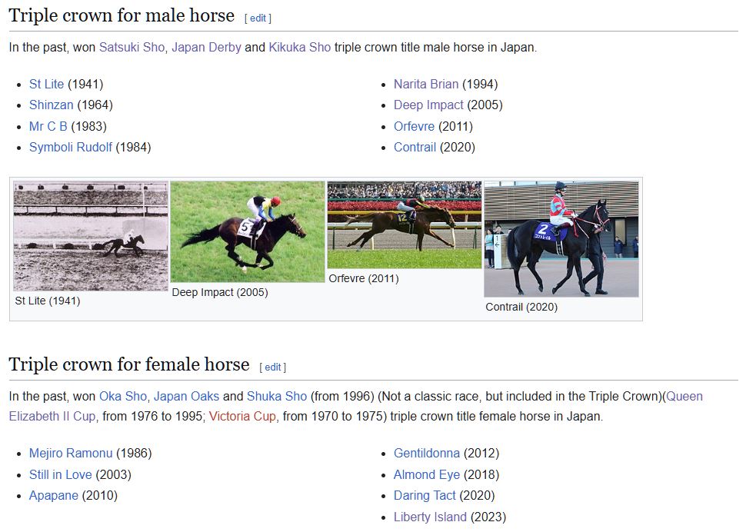The image size is (756, 532).
Task: Click the Triple crown for female horse heading
Action: pos(129,364)
